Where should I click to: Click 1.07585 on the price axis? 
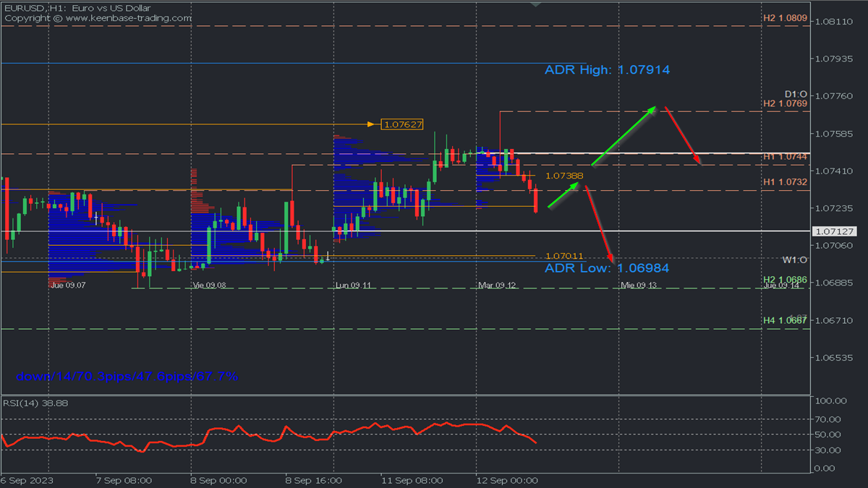click(x=833, y=134)
